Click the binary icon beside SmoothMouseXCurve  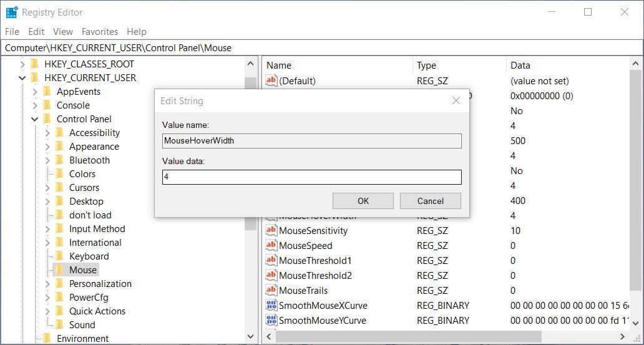pyautogui.click(x=271, y=305)
